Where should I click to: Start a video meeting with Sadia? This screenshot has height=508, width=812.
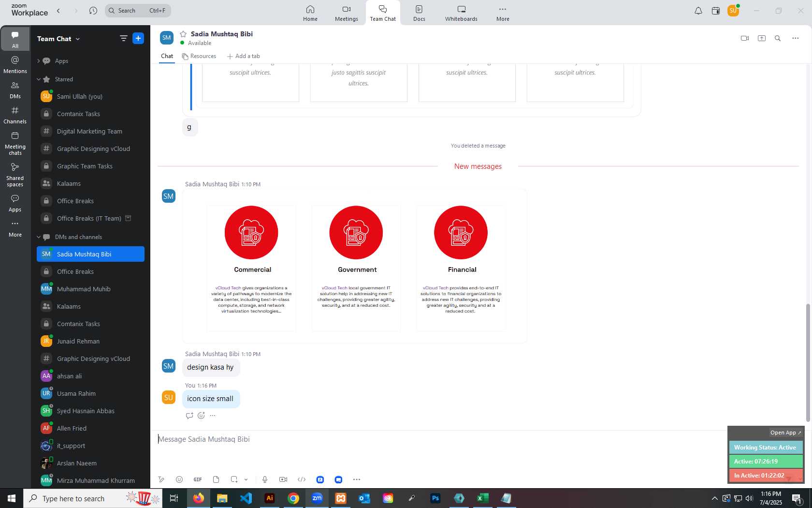745,38
